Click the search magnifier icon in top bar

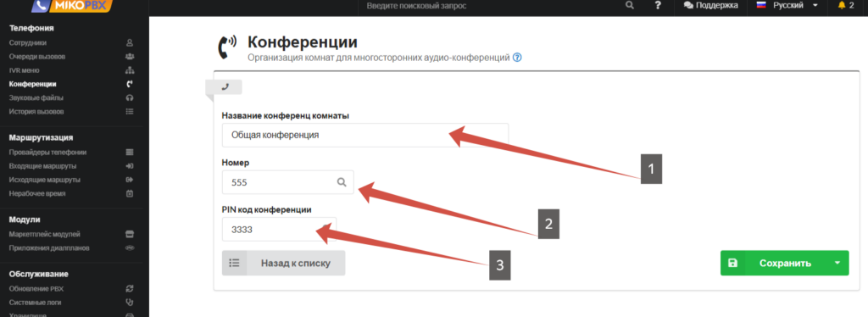[x=630, y=6]
